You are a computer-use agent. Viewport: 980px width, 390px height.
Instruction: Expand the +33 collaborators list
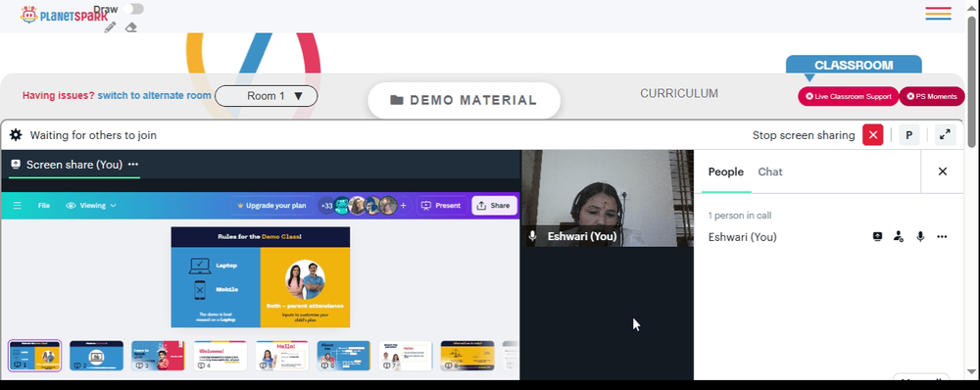click(x=326, y=205)
